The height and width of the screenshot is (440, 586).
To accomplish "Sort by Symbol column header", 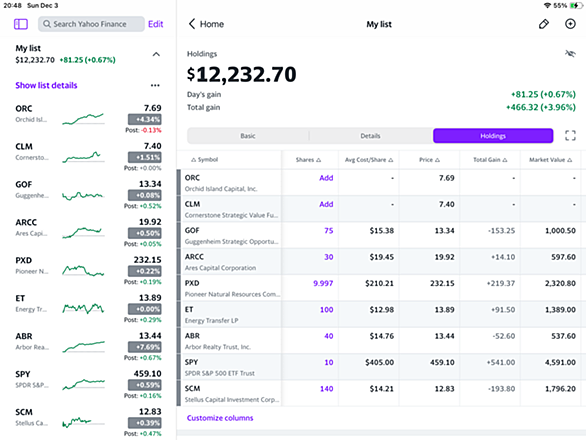I will [x=204, y=160].
